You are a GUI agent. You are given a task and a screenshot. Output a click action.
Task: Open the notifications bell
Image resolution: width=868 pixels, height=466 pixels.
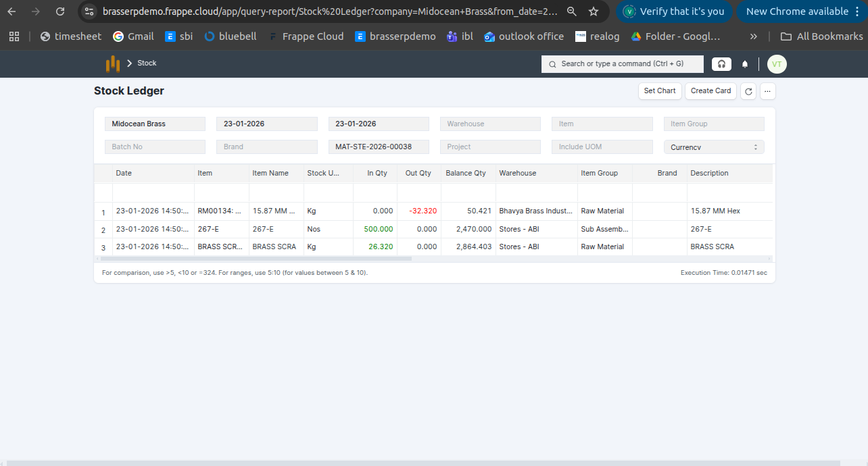[x=745, y=64]
